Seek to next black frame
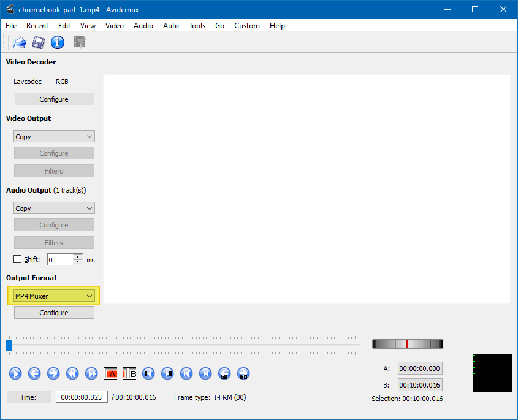Screen dimensions: 518x420 point(167,374)
